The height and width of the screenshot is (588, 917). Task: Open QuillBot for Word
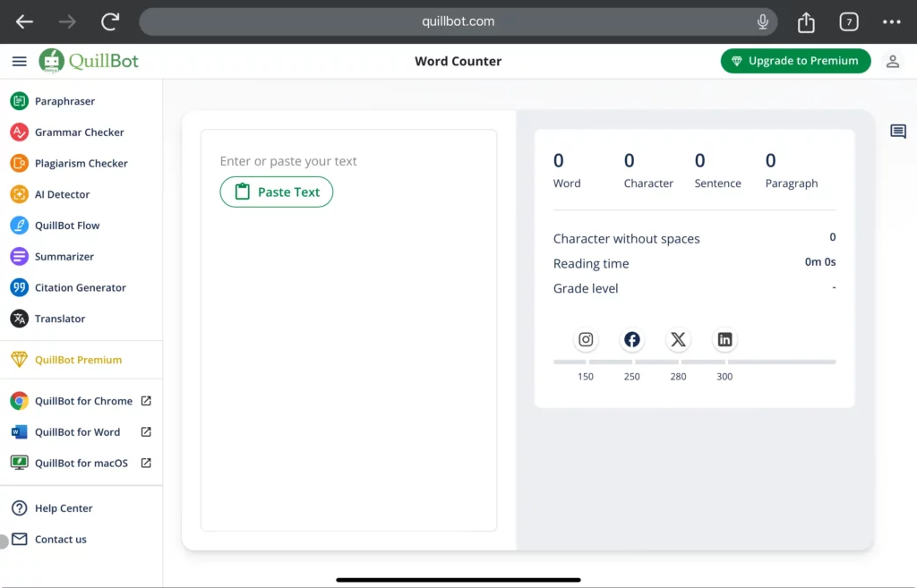tap(81, 432)
